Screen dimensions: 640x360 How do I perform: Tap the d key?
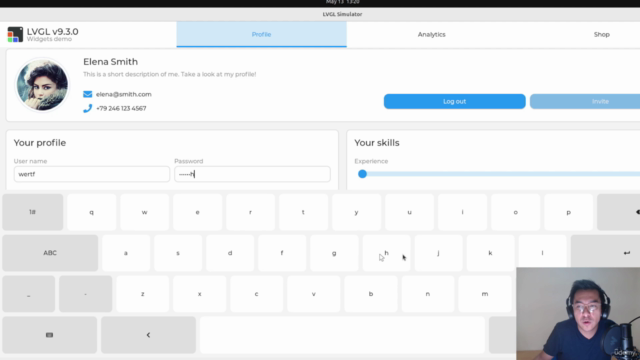[230, 253]
